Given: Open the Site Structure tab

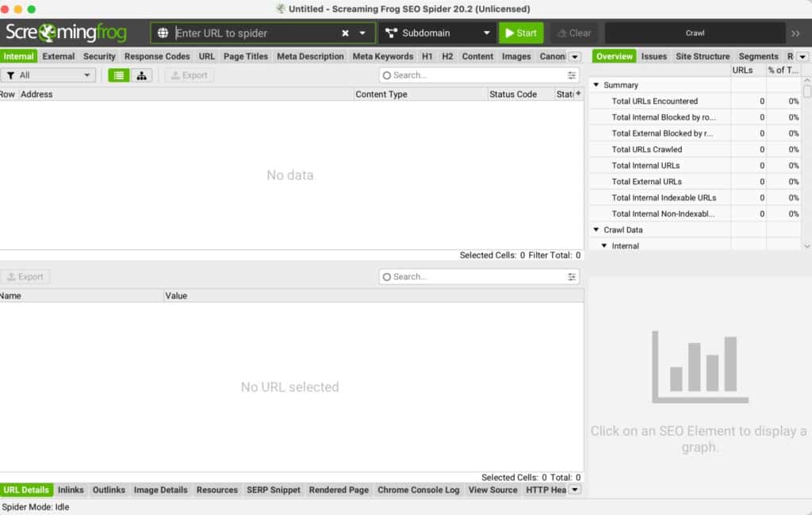Looking at the screenshot, I should point(703,56).
